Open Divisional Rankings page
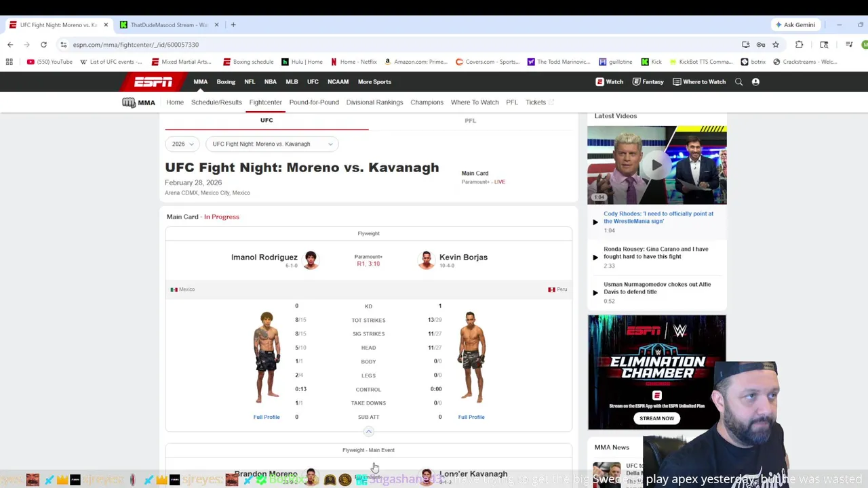Screen dimensions: 868x488 click(x=374, y=102)
